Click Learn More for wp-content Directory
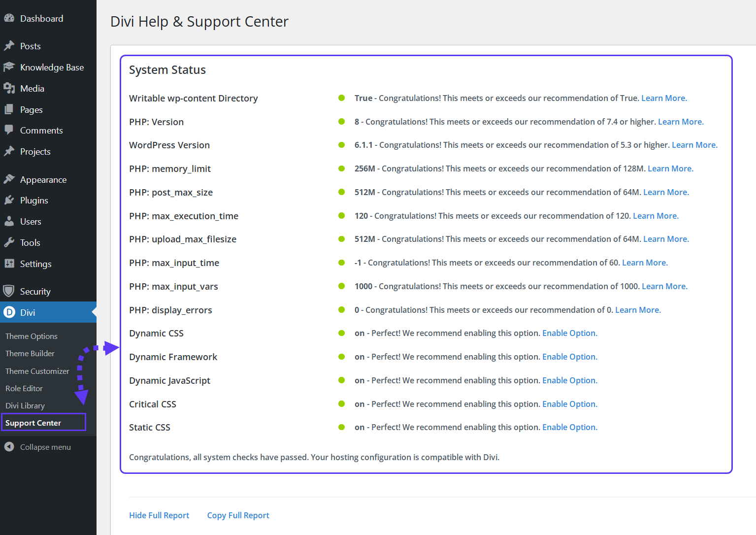The height and width of the screenshot is (535, 756). pyautogui.click(x=664, y=98)
